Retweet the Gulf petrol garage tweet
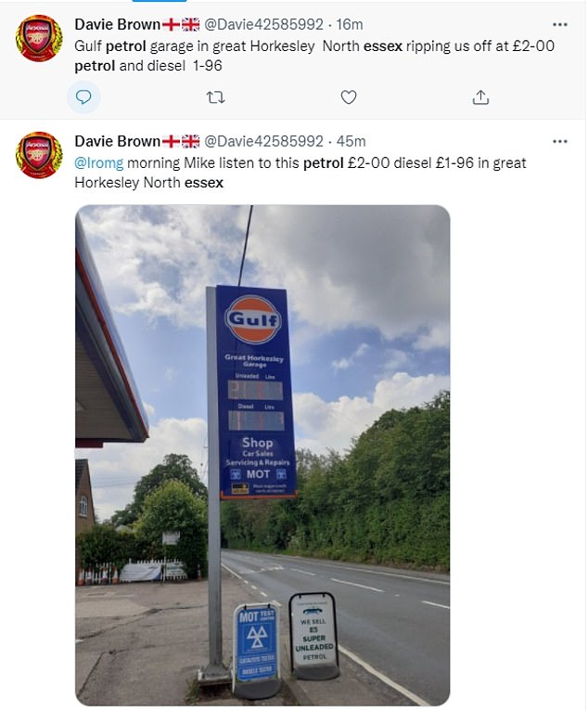Image resolution: width=588 pixels, height=710 pixels. click(216, 97)
